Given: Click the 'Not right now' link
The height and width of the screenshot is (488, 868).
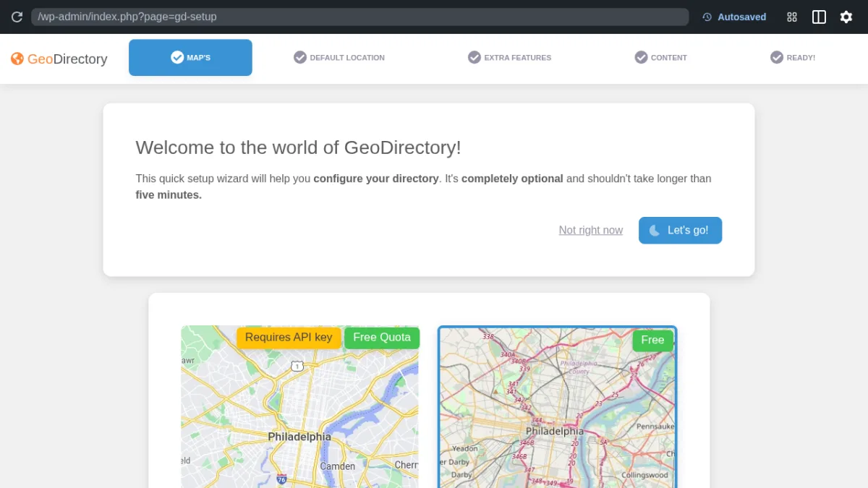Looking at the screenshot, I should pos(591,231).
